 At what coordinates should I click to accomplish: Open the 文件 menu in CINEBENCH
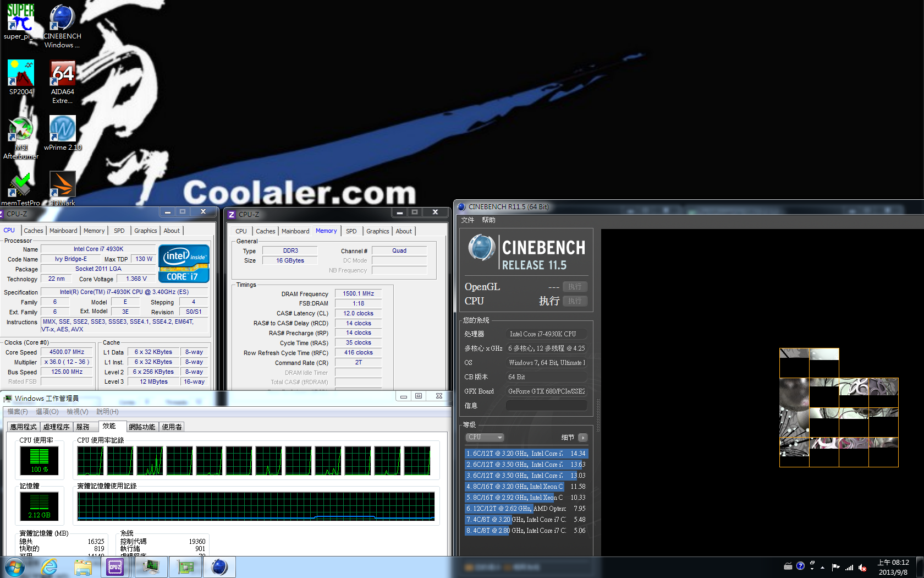coord(468,220)
